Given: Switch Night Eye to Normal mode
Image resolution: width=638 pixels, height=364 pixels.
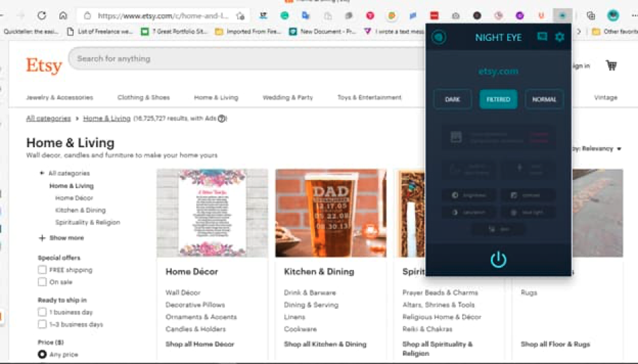Looking at the screenshot, I should pyautogui.click(x=544, y=100).
